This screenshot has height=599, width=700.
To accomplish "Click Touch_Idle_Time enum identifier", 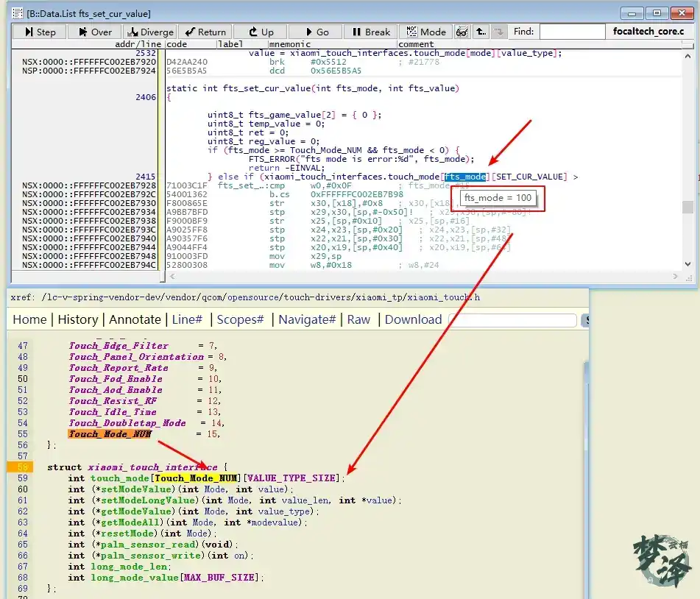I will click(x=113, y=412).
